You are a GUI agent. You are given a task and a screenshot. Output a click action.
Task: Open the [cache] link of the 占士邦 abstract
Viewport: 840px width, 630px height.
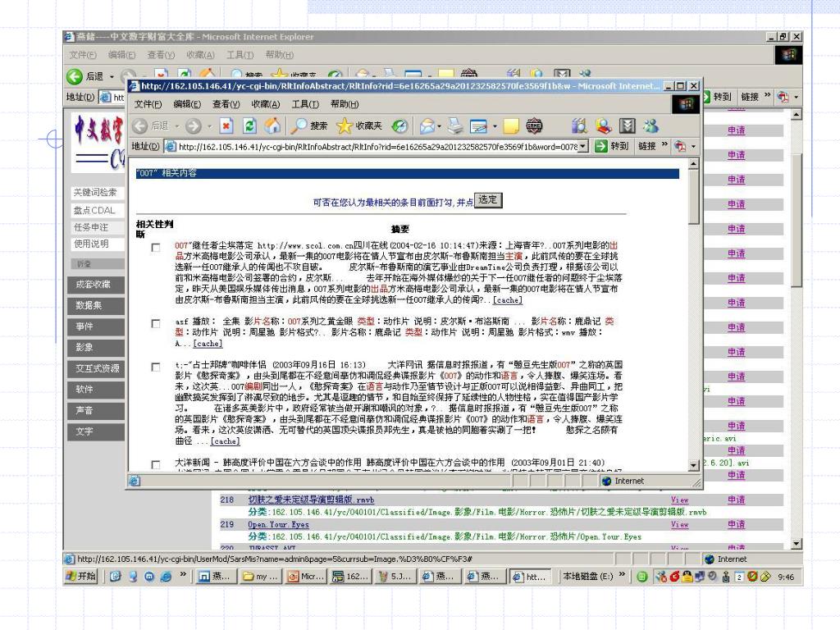(x=225, y=441)
